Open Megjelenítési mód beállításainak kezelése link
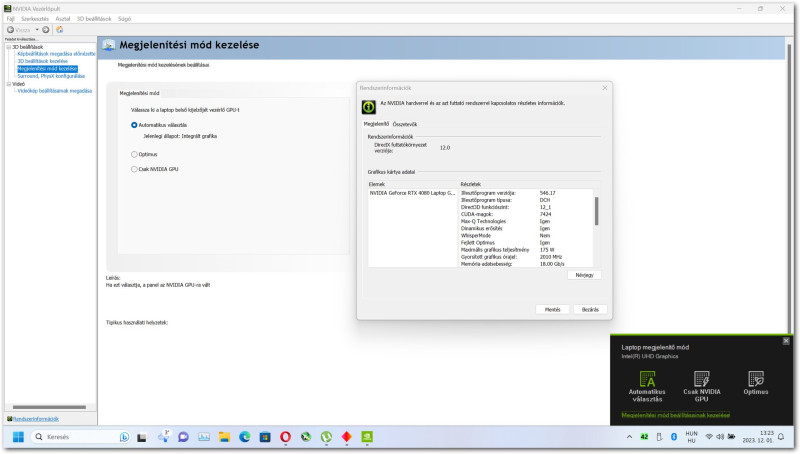This screenshot has width=800, height=454. coord(676,415)
